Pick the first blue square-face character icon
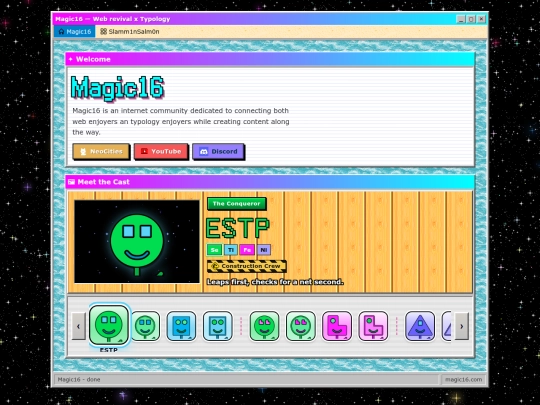 point(181,326)
